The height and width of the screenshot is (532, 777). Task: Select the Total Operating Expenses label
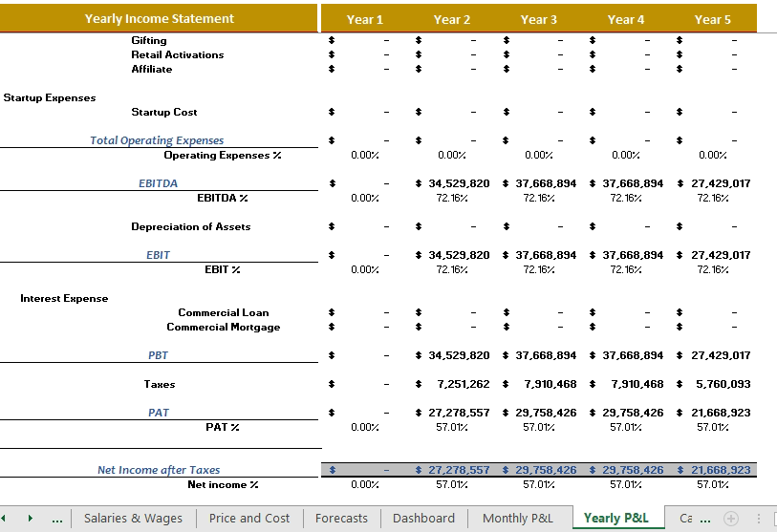point(157,140)
